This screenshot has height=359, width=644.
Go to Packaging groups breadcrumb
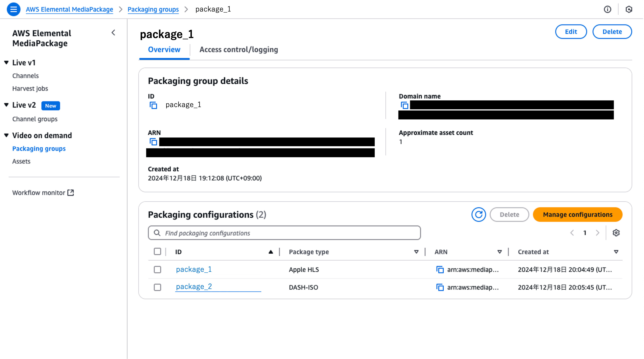153,9
